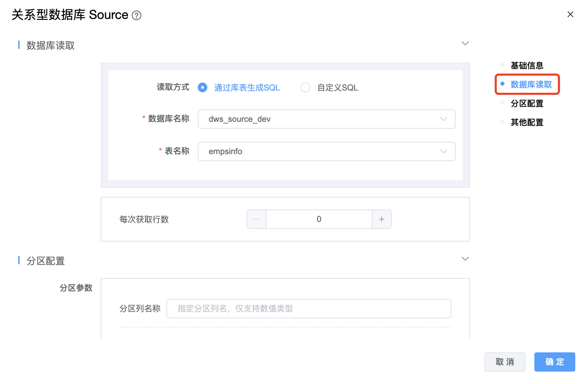The height and width of the screenshot is (384, 588).
Task: Select the 通过库表生成SQL radio option
Action: point(203,87)
